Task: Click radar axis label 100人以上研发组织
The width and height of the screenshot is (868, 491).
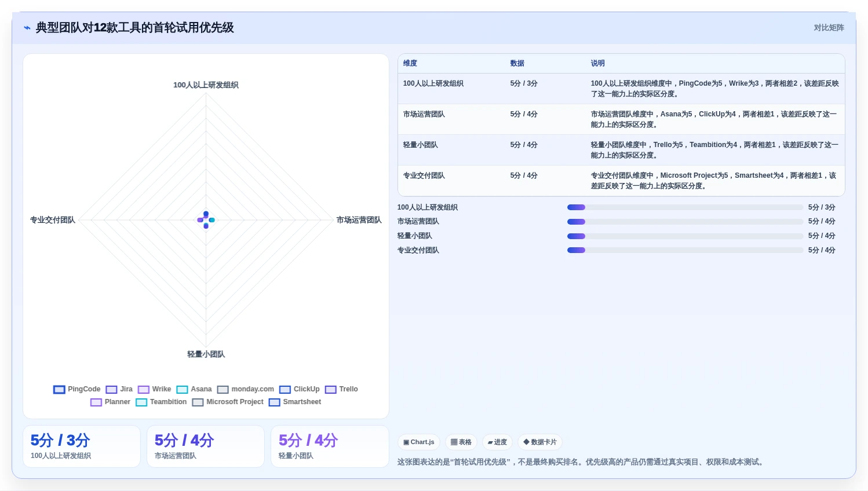Action: coord(206,85)
